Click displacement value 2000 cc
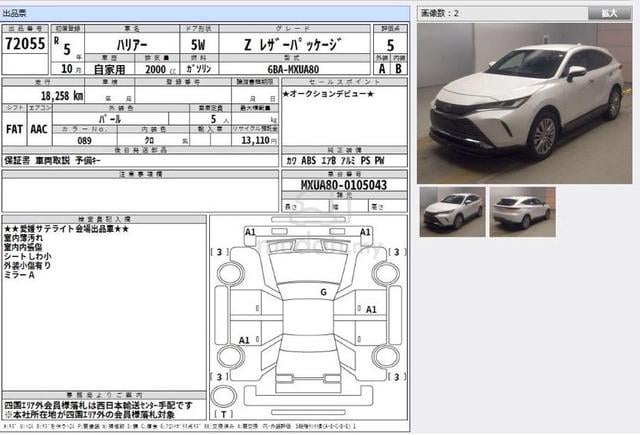 point(160,69)
